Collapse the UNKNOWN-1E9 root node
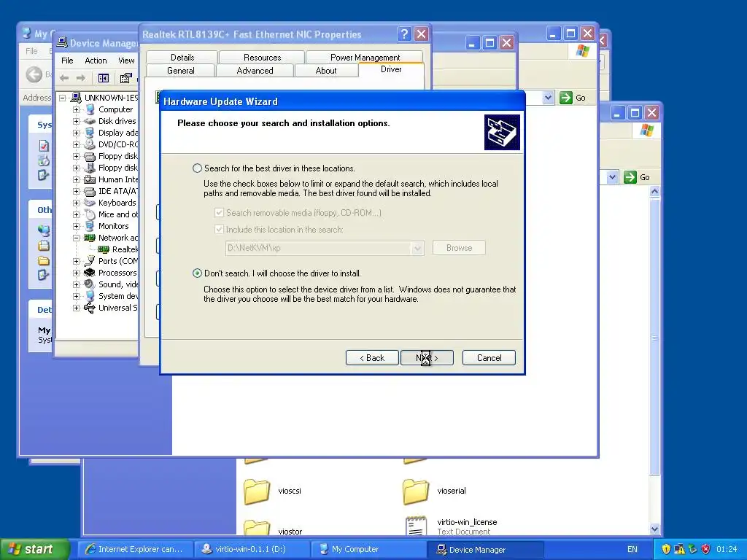The height and width of the screenshot is (560, 747). (63, 98)
